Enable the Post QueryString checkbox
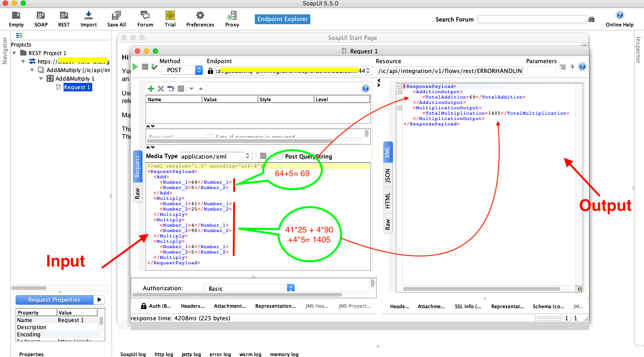The width and height of the screenshot is (644, 357). point(279,156)
